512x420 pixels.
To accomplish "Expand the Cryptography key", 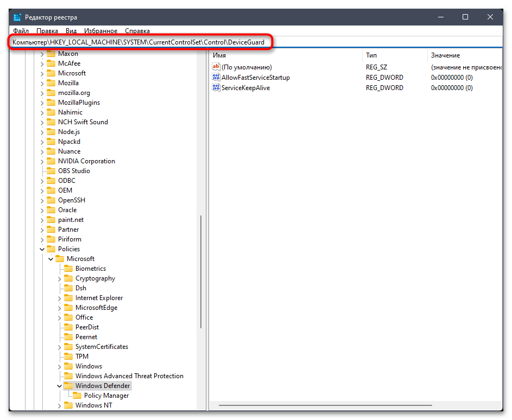I will coord(59,279).
